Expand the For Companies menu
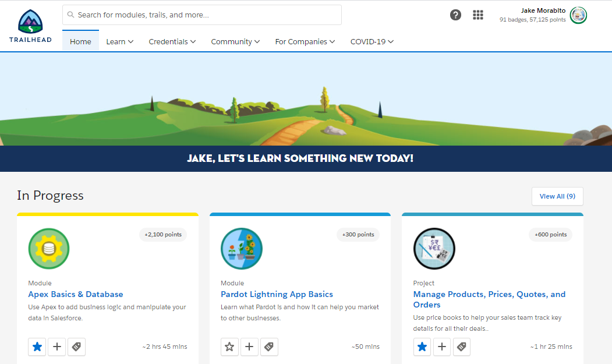Viewport: 612px width, 364px height. click(x=305, y=41)
